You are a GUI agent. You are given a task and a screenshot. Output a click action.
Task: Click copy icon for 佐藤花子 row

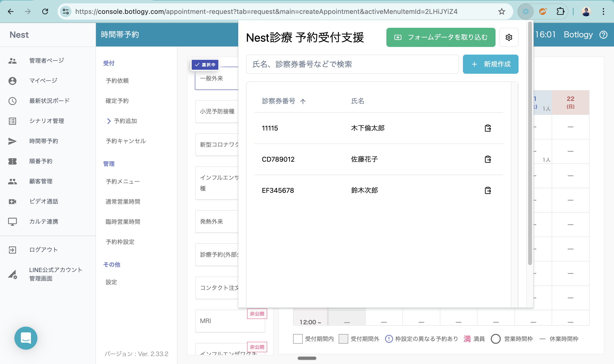click(x=488, y=159)
